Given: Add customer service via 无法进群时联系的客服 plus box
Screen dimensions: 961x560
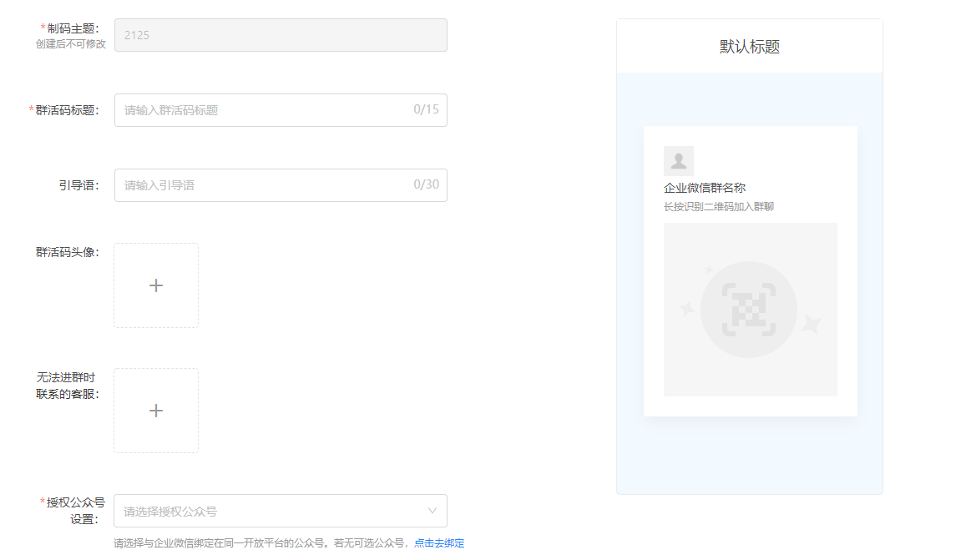Looking at the screenshot, I should click(x=156, y=411).
